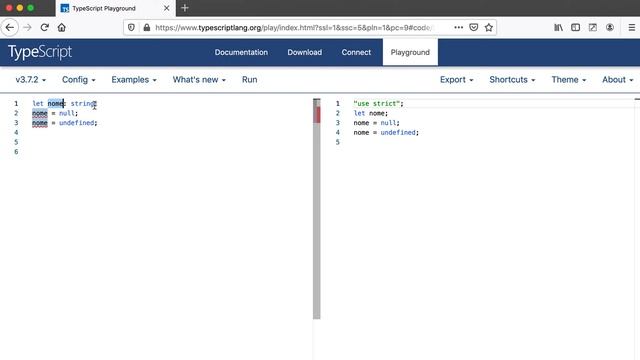Viewport: 640px width, 360px height.
Task: Expand the Config dropdown
Action: [x=79, y=80]
